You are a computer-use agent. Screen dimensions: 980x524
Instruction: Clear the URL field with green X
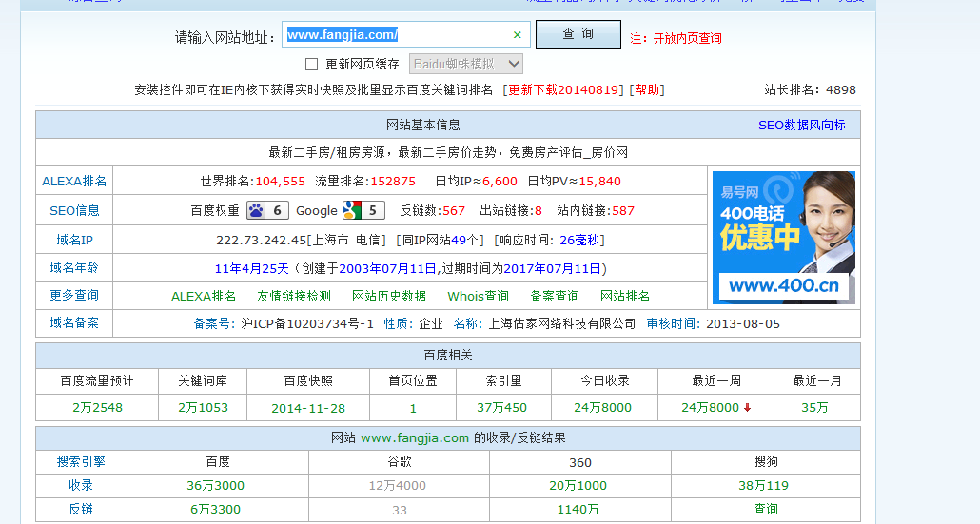click(x=517, y=35)
